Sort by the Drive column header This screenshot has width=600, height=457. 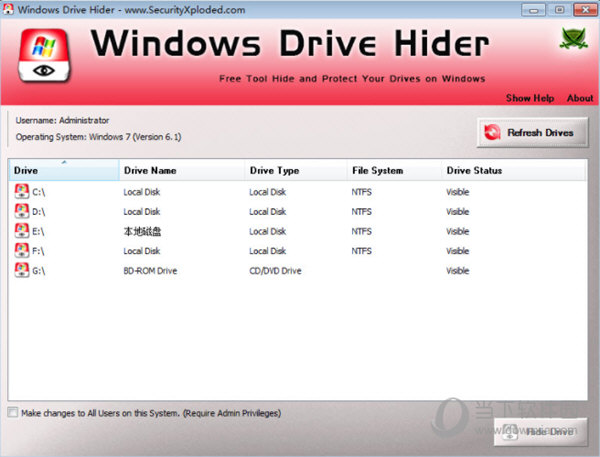(x=64, y=170)
